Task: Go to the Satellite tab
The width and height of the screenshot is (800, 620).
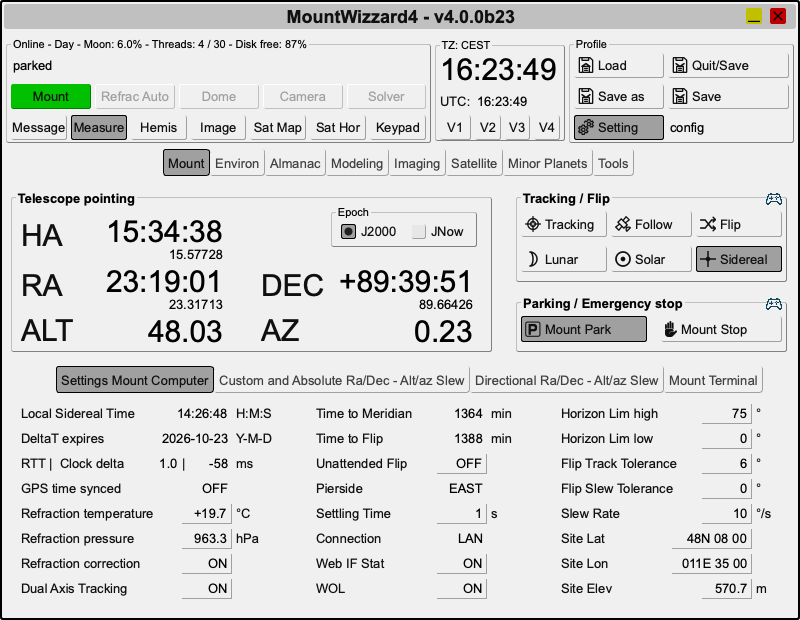Action: point(474,163)
